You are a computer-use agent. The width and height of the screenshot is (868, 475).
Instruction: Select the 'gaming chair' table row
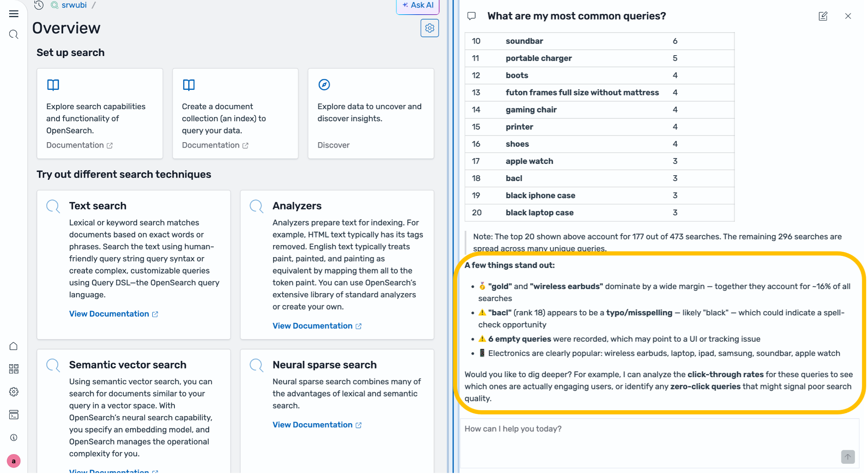click(600, 110)
